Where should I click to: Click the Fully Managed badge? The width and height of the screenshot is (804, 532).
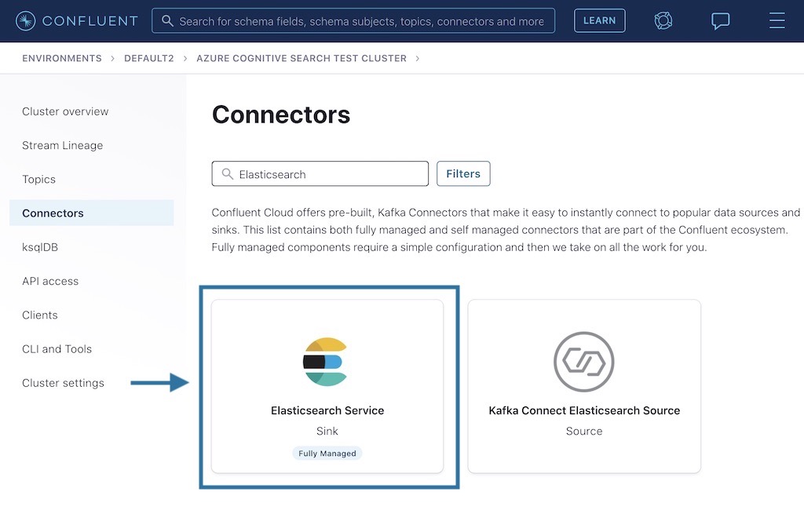pyautogui.click(x=327, y=453)
